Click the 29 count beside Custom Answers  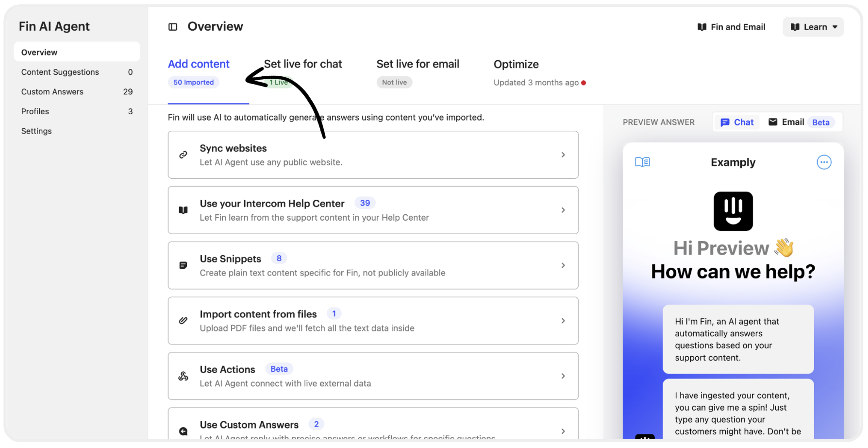[128, 92]
